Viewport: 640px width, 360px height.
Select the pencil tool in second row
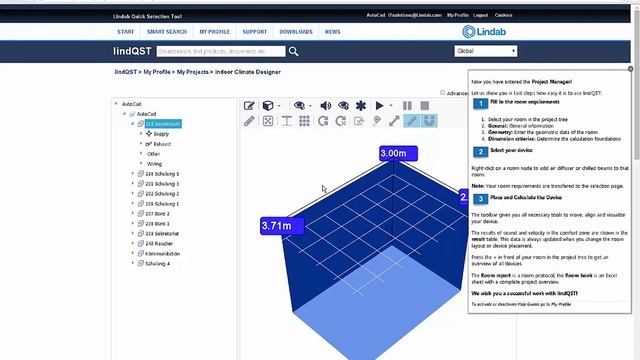coord(249,121)
